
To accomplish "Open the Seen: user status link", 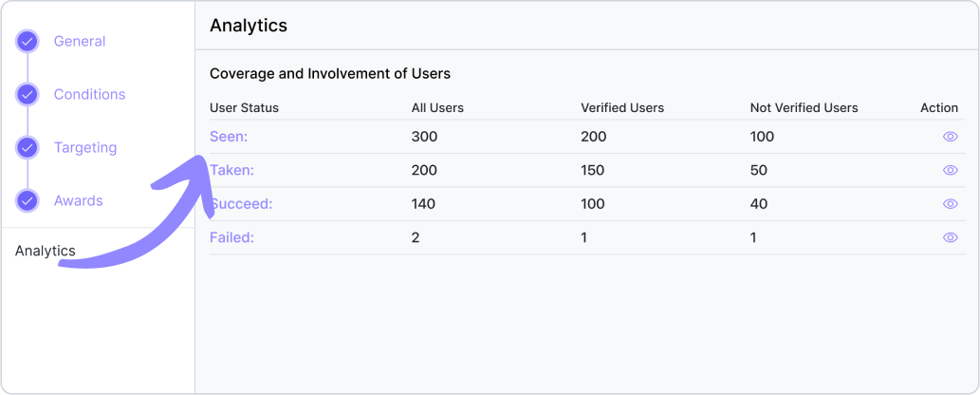I will coord(229,137).
